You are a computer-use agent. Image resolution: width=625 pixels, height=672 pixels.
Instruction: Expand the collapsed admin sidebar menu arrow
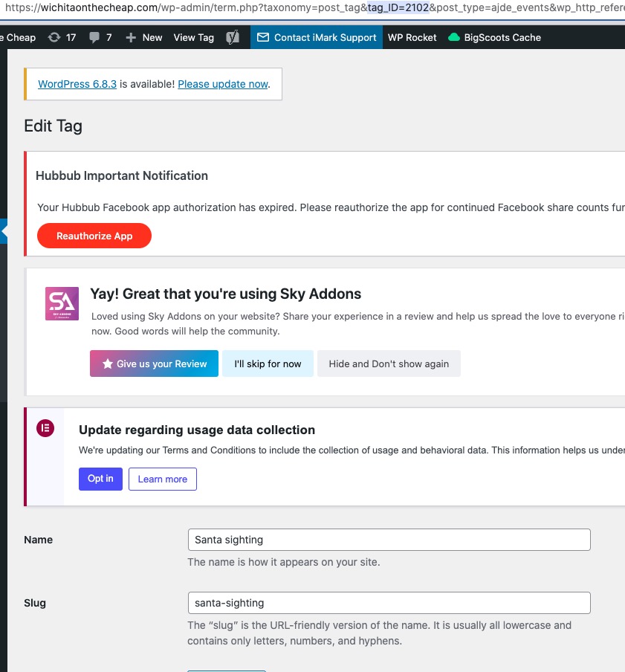pyautogui.click(x=4, y=231)
